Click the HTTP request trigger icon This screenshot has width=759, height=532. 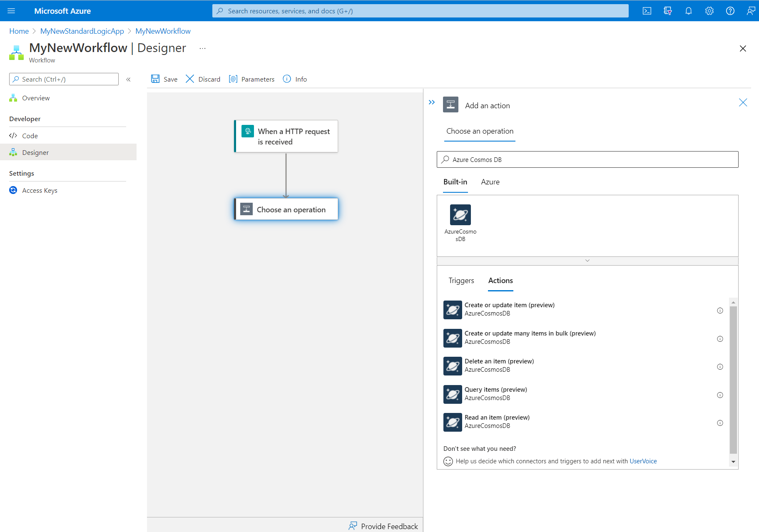coord(248,131)
